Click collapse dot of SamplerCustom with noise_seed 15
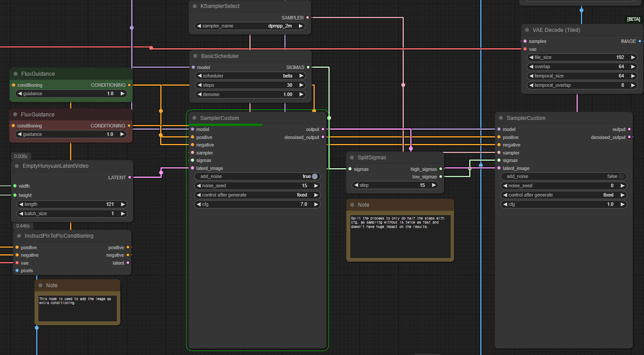 click(194, 118)
